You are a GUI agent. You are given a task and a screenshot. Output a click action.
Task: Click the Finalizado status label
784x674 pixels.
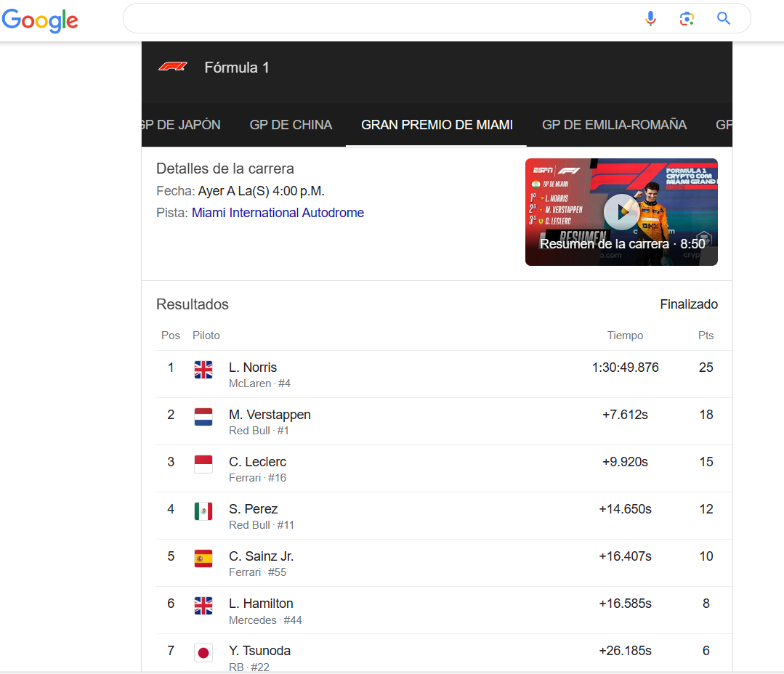click(x=689, y=304)
